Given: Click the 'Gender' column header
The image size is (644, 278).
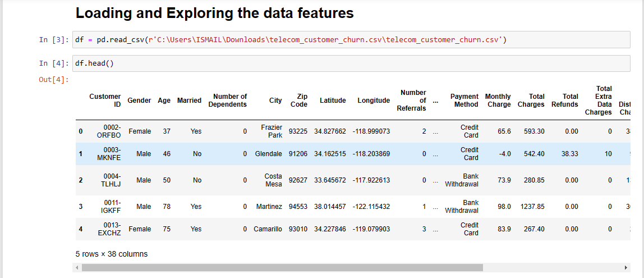Looking at the screenshot, I should tap(139, 101).
